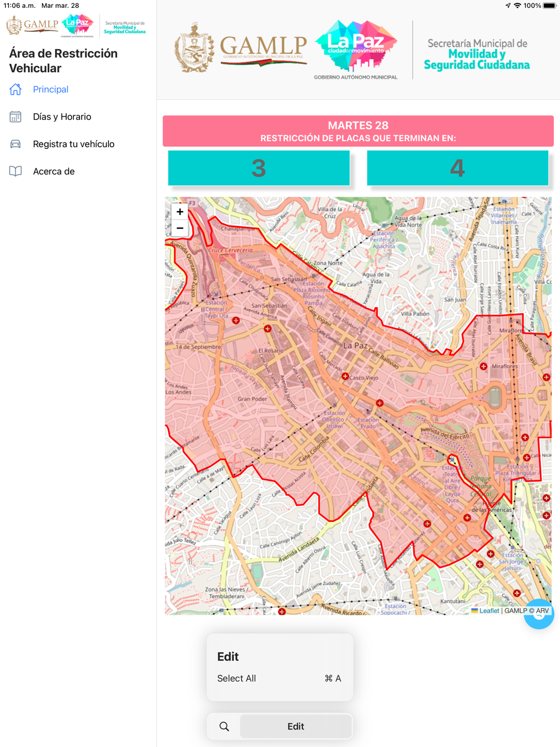Zoom out the map with minus button
Screen dimensions: 560x747
180,228
